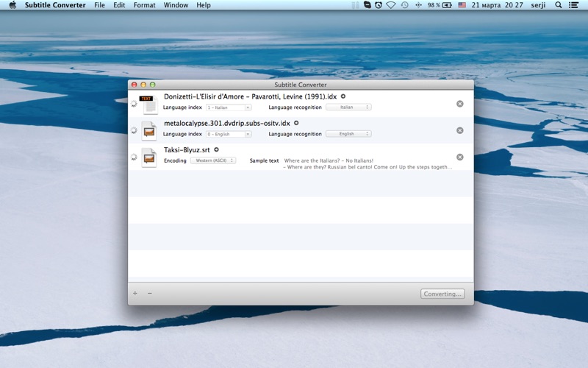The width and height of the screenshot is (588, 368).
Task: Click the reveal arrow beside metalocalypse.301 filename
Action: pyautogui.click(x=296, y=123)
